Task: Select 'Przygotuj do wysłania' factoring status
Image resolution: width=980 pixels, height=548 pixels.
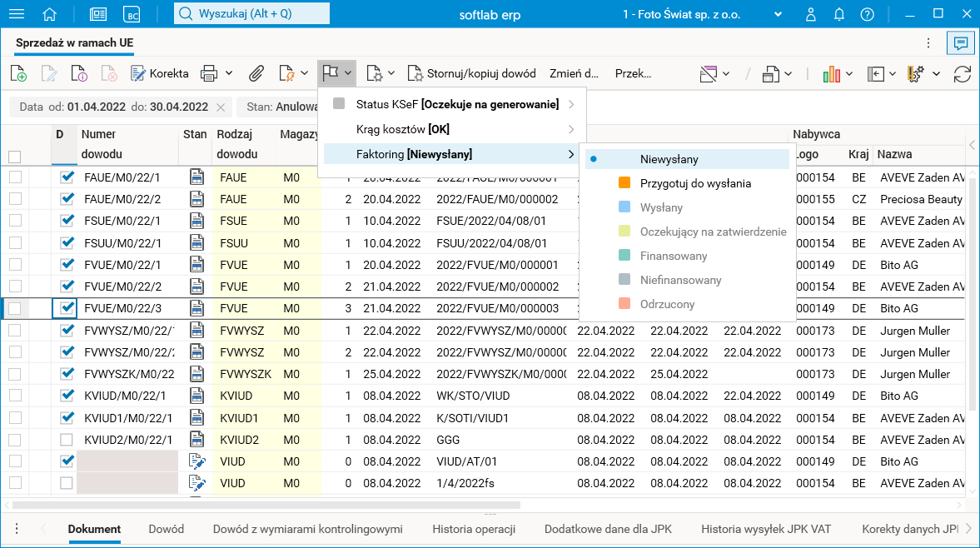Action: 695,183
